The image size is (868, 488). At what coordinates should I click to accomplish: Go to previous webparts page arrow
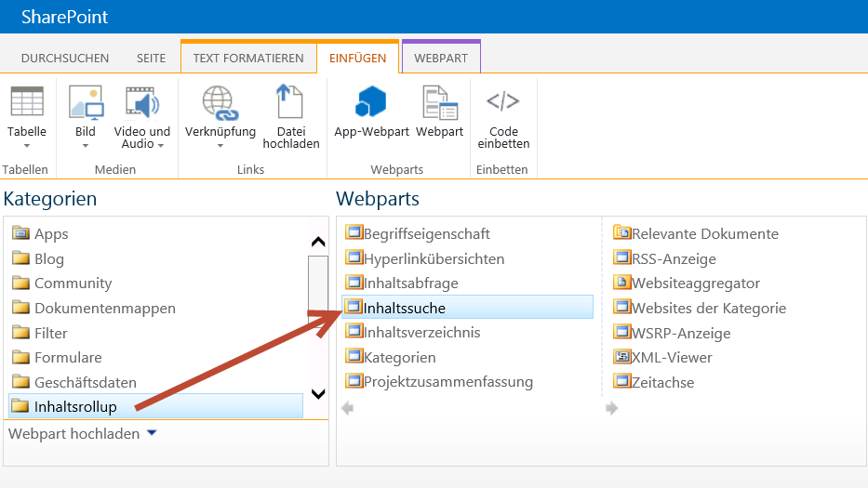click(x=348, y=408)
